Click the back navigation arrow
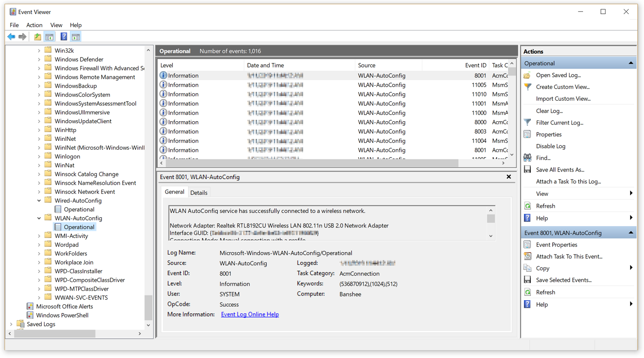This screenshot has width=644, height=358. tap(11, 36)
